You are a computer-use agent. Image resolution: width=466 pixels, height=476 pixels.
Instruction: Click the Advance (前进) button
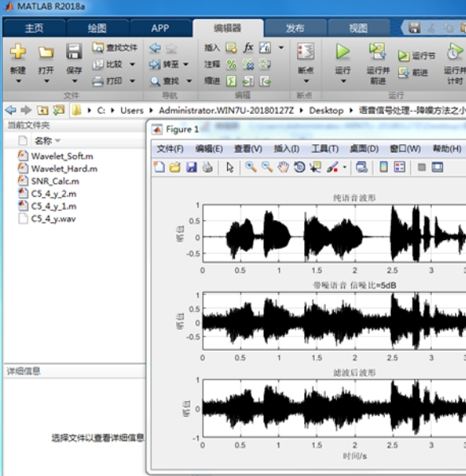pyautogui.click(x=413, y=73)
